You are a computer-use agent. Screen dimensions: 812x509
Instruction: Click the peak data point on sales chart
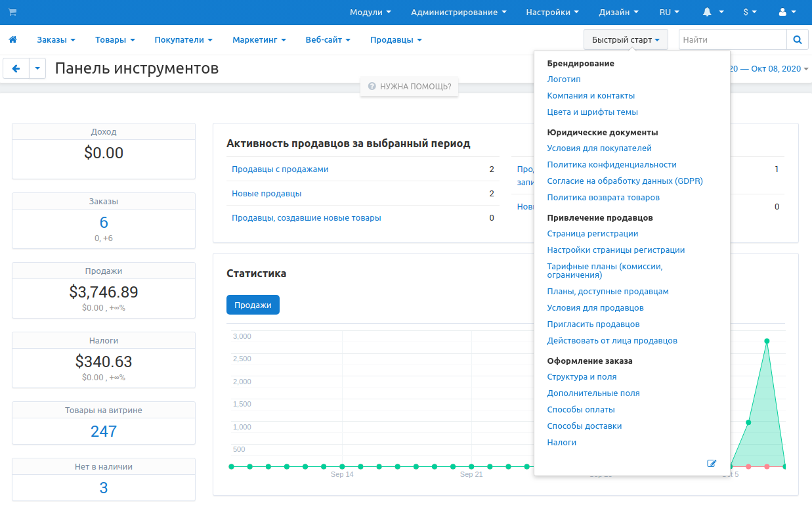coord(767,341)
